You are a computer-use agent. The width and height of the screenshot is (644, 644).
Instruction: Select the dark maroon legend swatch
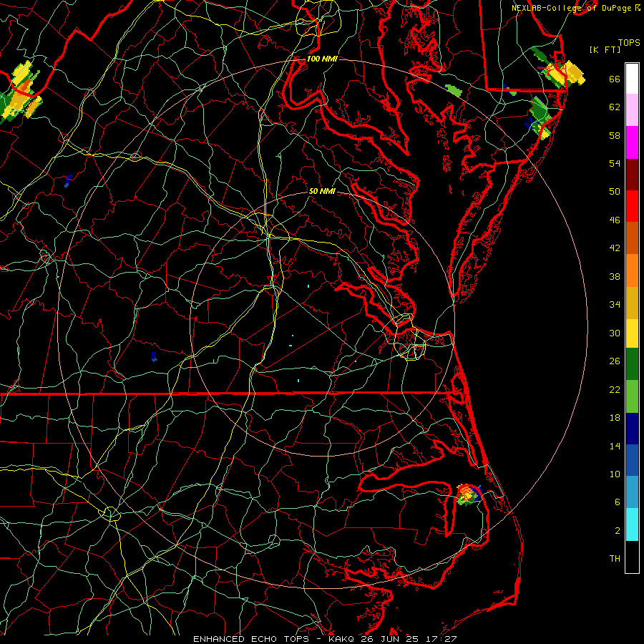[632, 175]
